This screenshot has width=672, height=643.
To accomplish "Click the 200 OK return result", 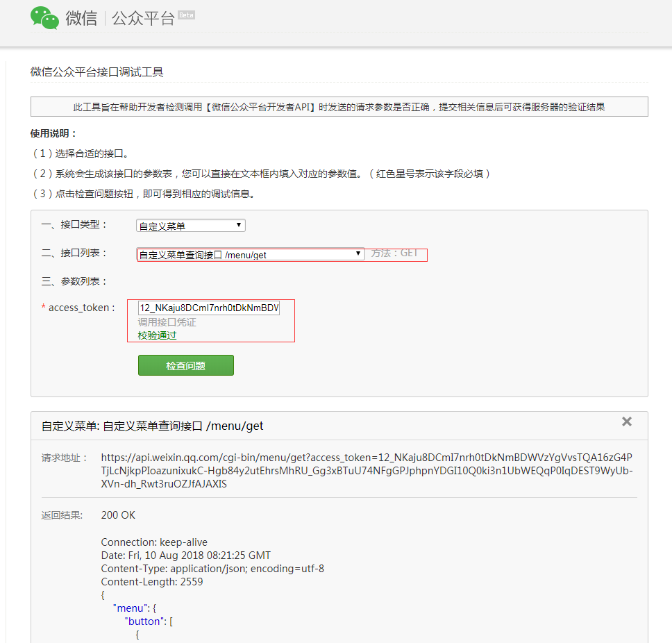I will (118, 515).
